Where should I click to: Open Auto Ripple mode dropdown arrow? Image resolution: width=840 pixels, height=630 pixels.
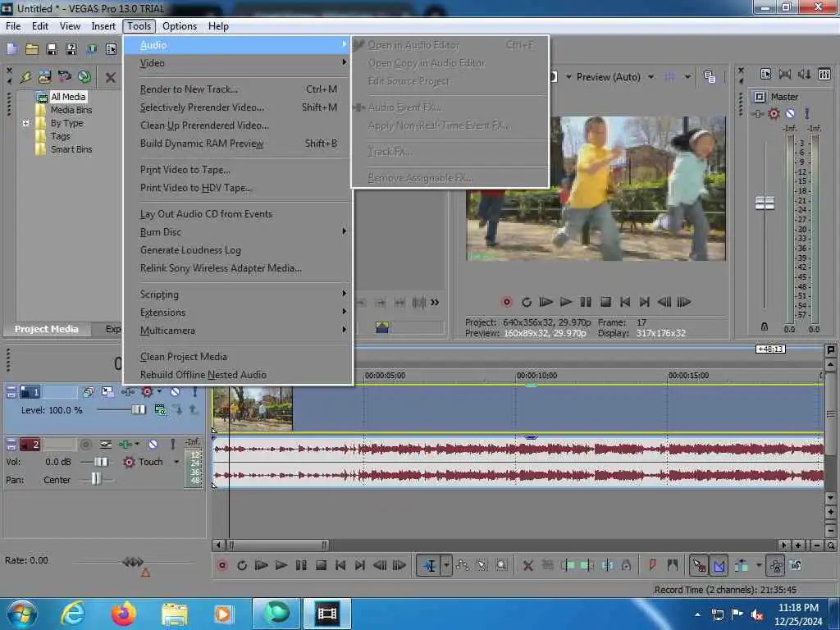coord(759,565)
